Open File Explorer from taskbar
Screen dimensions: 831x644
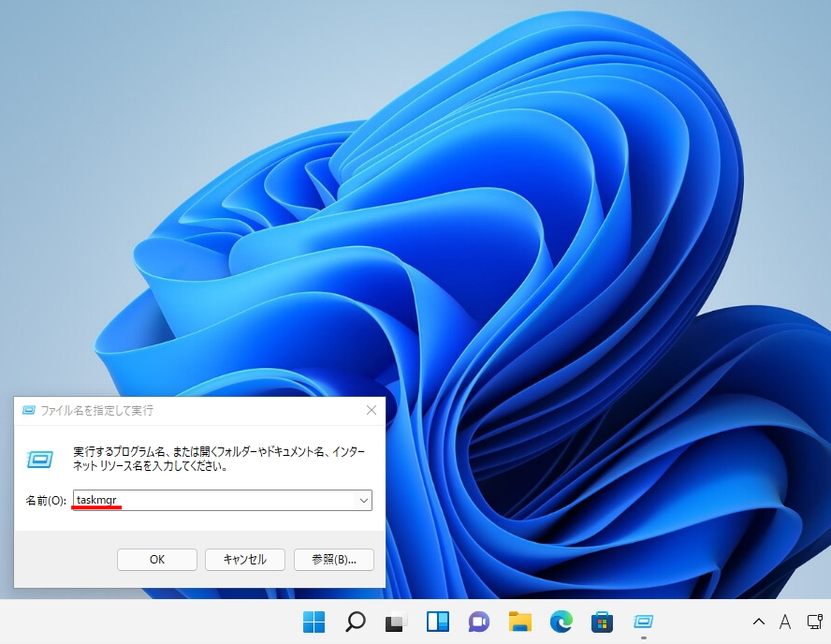pyautogui.click(x=520, y=622)
